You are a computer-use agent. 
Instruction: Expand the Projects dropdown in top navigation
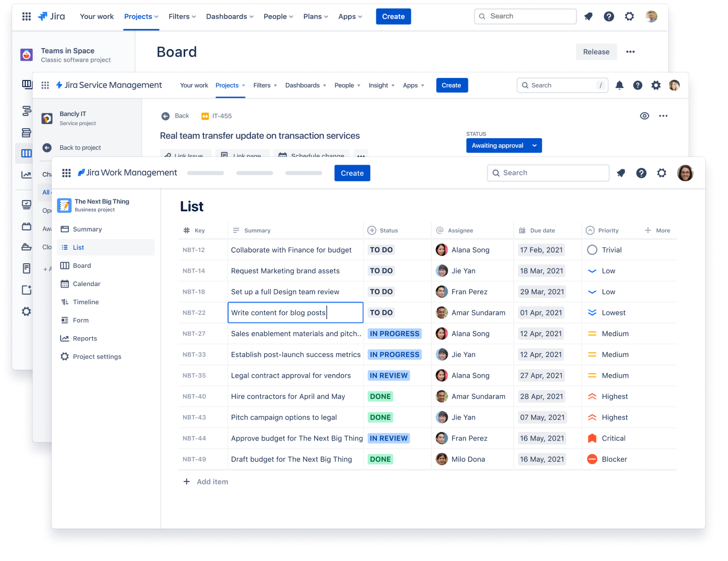pyautogui.click(x=141, y=16)
